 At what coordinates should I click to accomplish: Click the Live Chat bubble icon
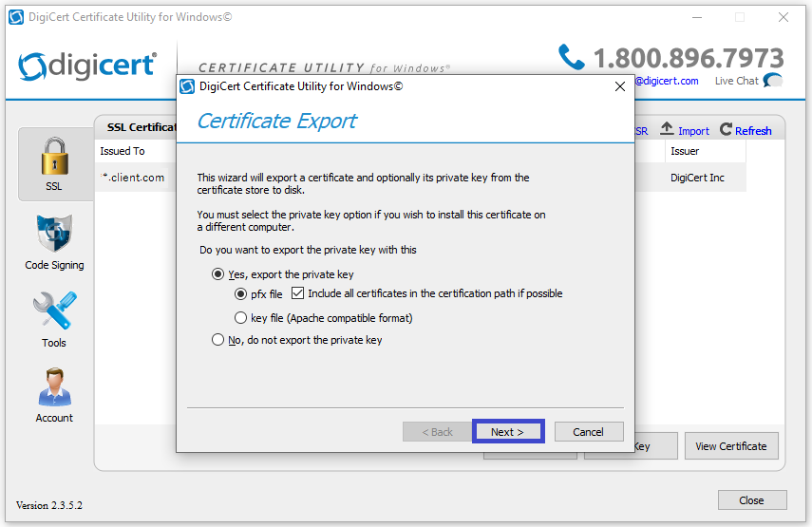(x=773, y=81)
